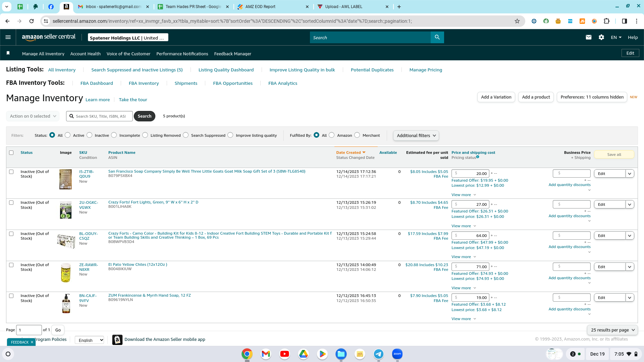Open Action on 0 selected dropdown
The height and width of the screenshot is (362, 644).
click(33, 116)
